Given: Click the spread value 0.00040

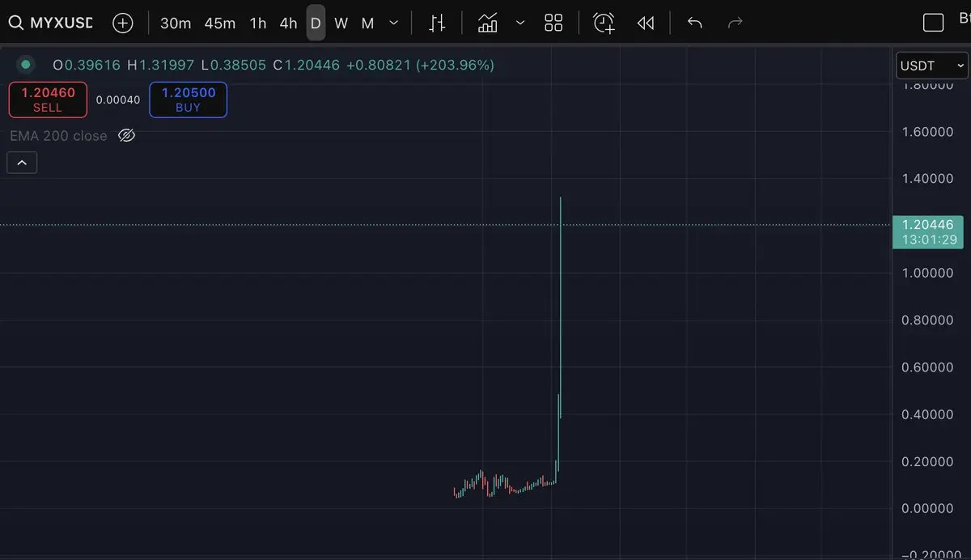Looking at the screenshot, I should coord(118,100).
